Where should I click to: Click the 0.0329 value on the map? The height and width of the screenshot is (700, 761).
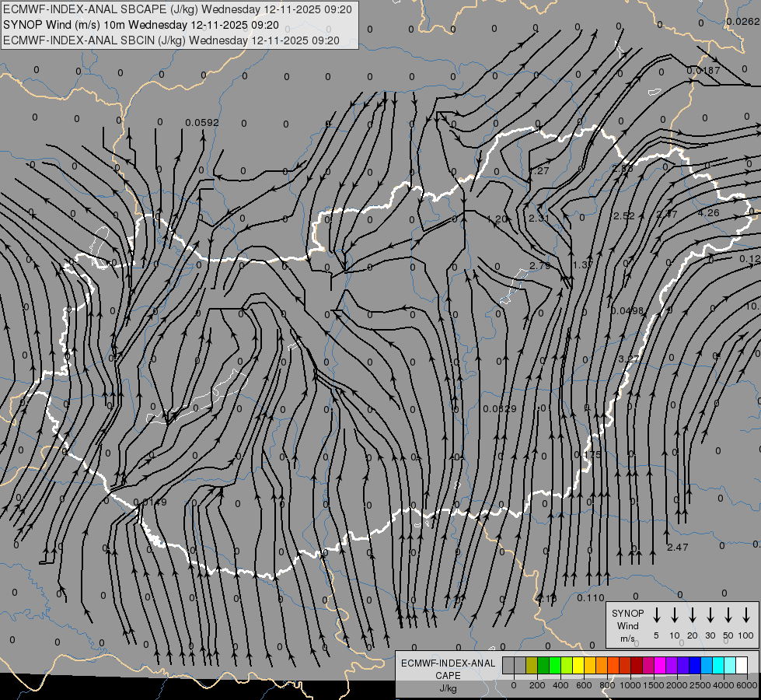tap(500, 409)
